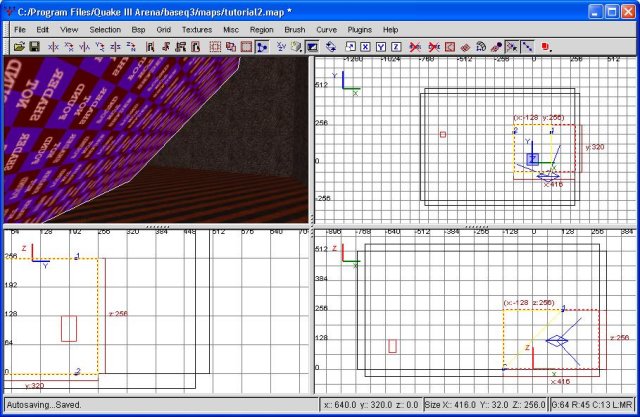Open the Misc menu
This screenshot has height=417, width=640.
click(231, 30)
